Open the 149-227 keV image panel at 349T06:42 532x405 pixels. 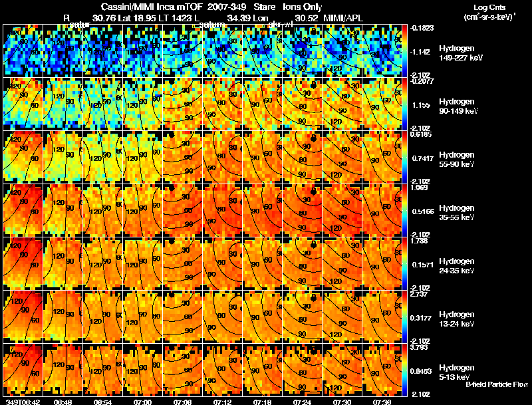(x=23, y=51)
